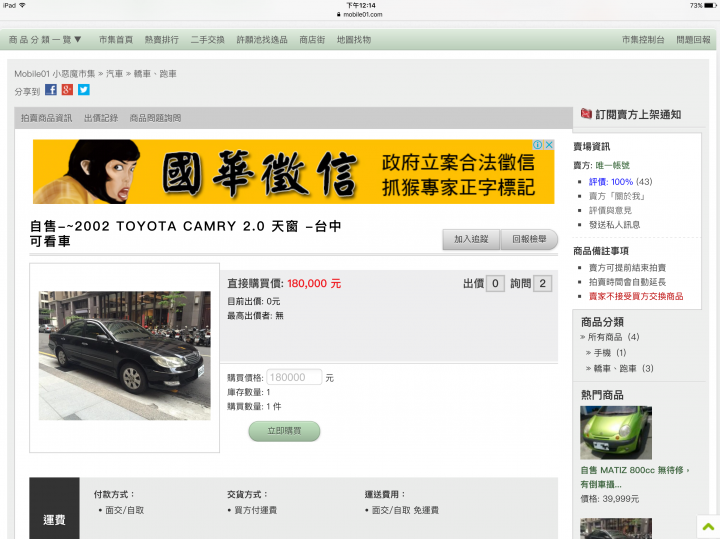Expand 商品分類一覽 dropdown menu
Image resolution: width=720 pixels, height=539 pixels.
[45, 39]
